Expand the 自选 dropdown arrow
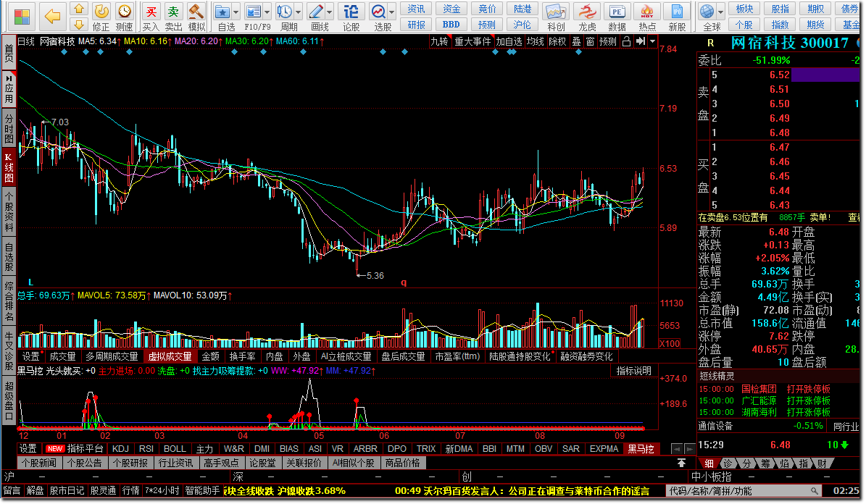Screen dimensions: 866x504 (236, 12)
